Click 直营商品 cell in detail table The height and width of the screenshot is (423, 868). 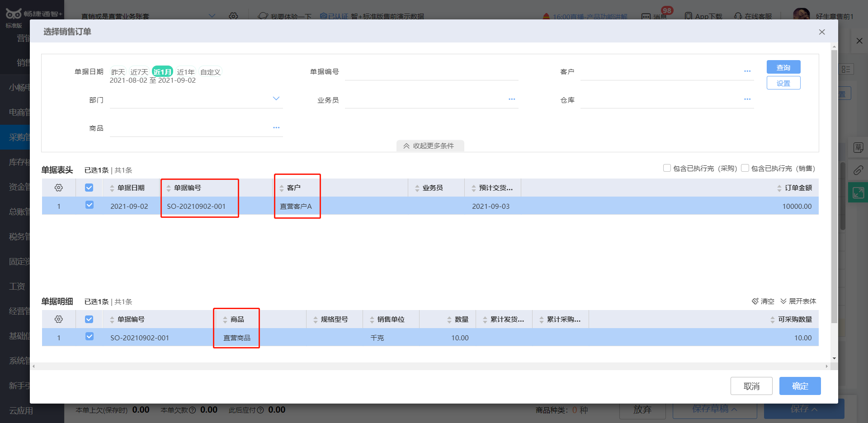(237, 338)
